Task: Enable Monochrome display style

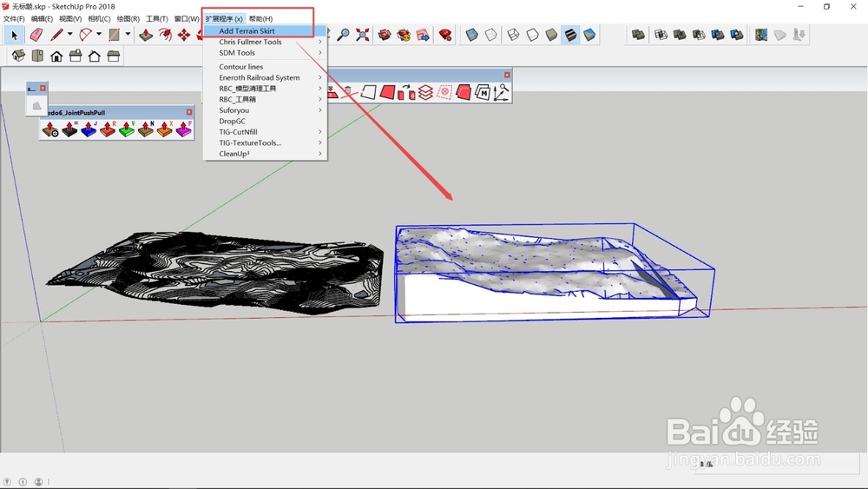Action: [589, 35]
